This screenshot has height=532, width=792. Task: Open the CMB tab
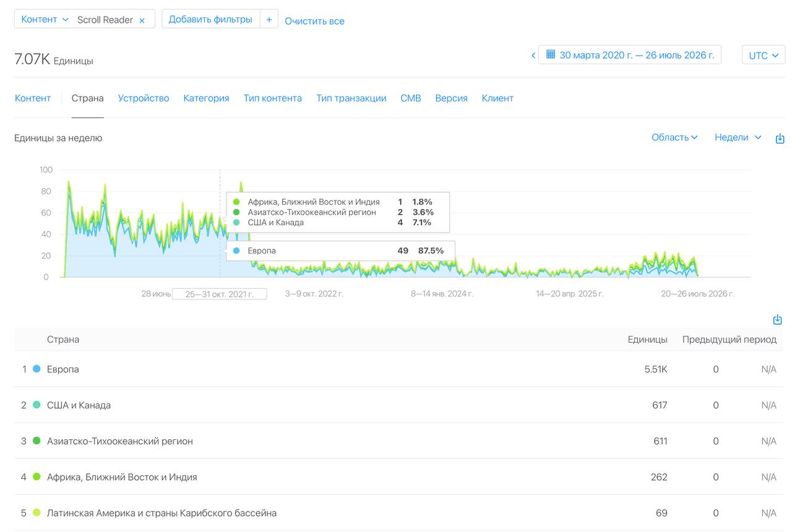point(411,98)
